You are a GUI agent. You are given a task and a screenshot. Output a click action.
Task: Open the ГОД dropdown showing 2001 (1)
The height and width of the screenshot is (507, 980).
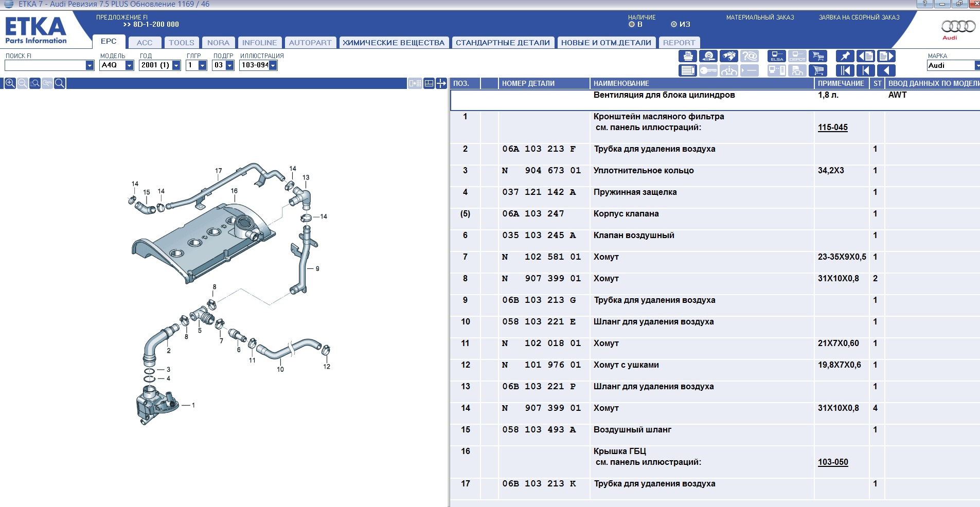(x=176, y=65)
